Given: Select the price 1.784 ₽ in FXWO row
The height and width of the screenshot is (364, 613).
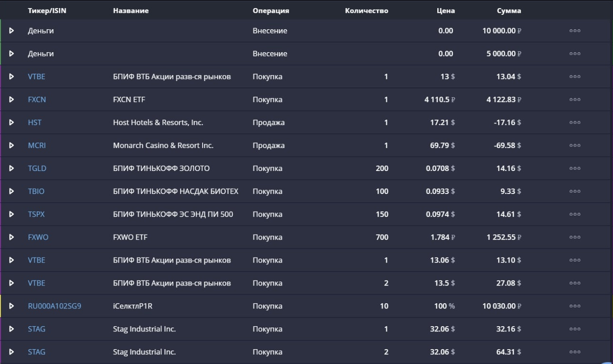Looking at the screenshot, I should click(x=443, y=237).
